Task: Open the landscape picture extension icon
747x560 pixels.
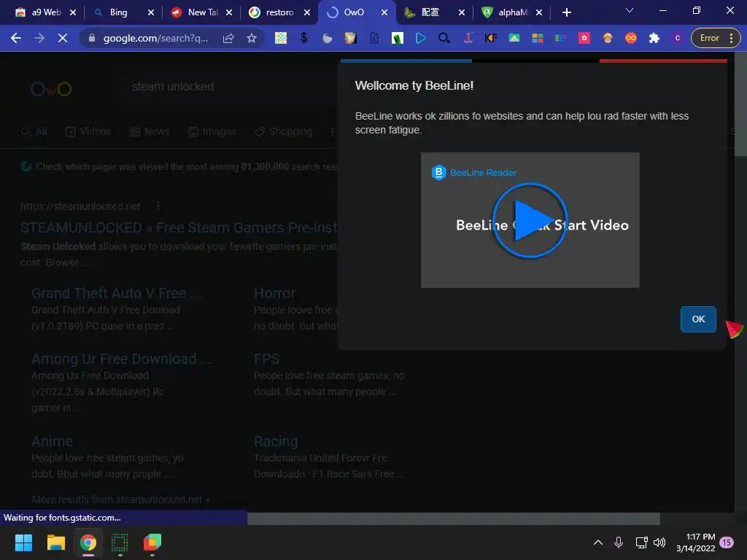Action: pos(514,38)
